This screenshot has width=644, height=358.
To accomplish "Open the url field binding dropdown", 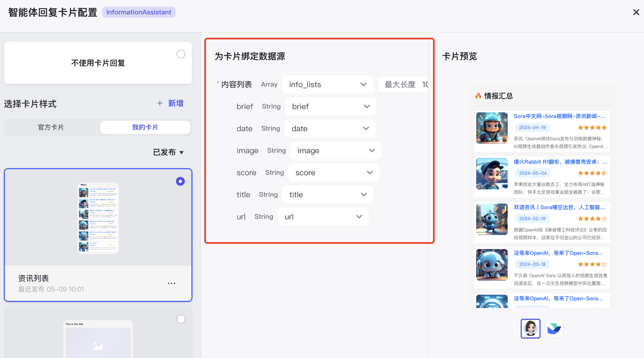I will tap(323, 217).
